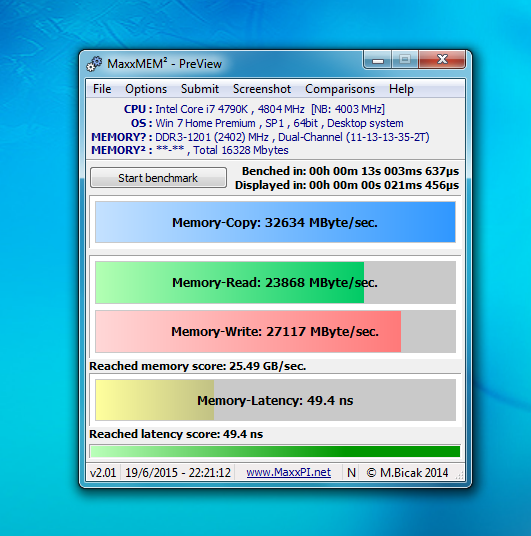
Task: Click 'Reached latency score: 49.4 ns' text
Action: click(x=176, y=434)
